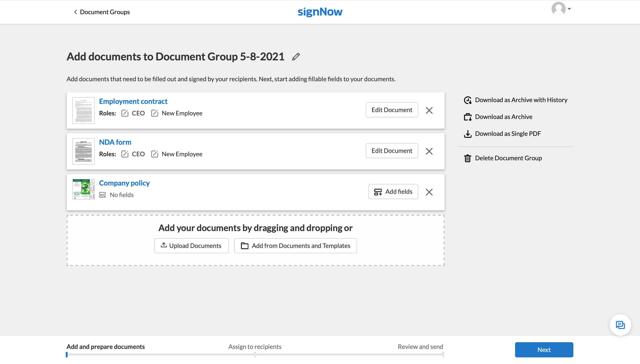Click Edit Document for NDA form
The width and height of the screenshot is (640, 364).
pos(392,151)
